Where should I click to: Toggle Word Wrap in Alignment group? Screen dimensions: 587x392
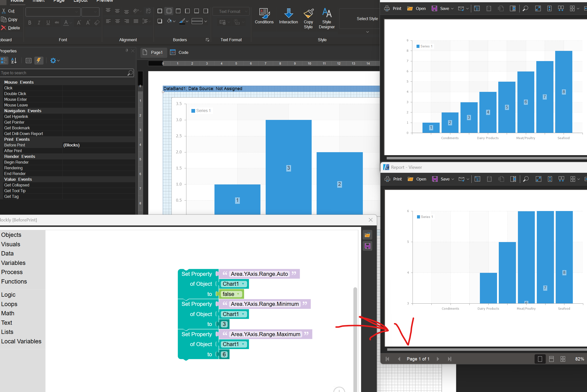coord(148,11)
